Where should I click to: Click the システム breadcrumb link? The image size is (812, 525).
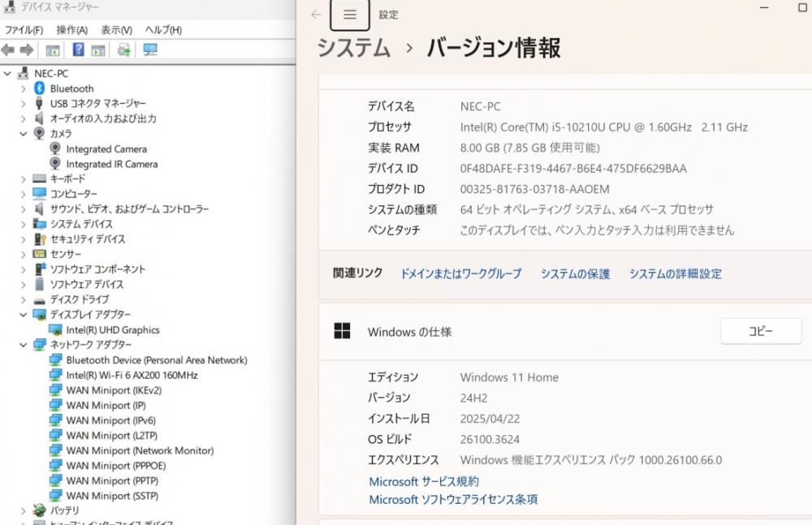(353, 48)
